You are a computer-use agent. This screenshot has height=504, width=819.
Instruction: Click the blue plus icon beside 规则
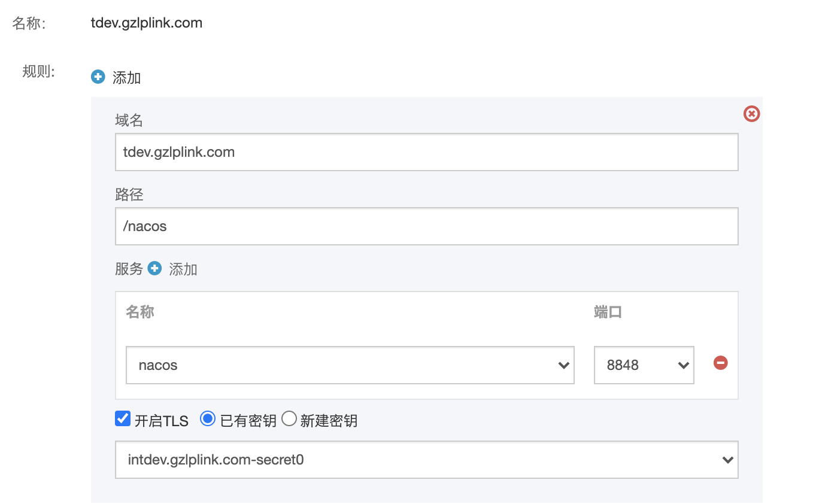point(98,77)
